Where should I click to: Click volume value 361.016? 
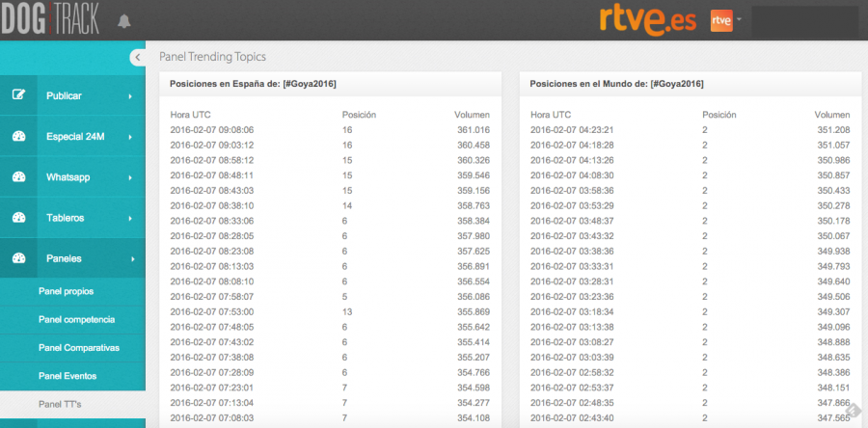474,130
